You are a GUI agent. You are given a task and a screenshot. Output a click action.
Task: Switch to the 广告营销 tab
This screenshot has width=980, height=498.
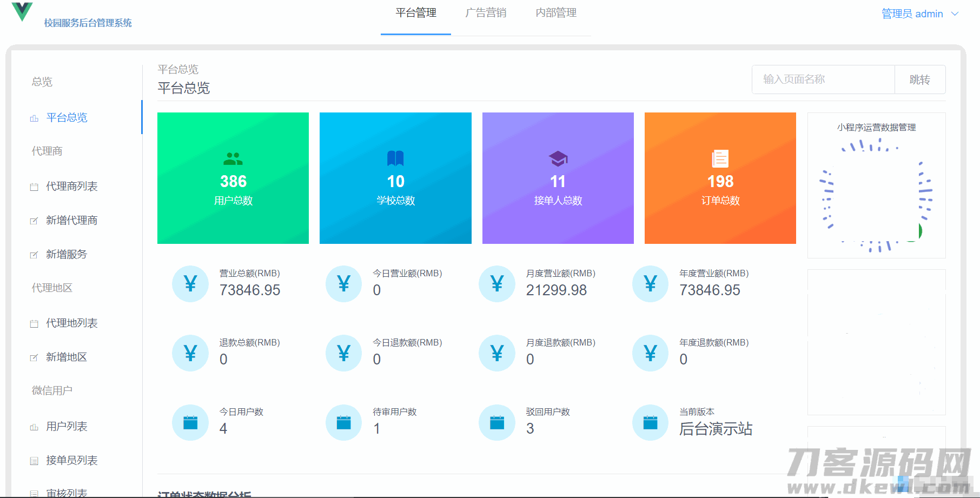tap(486, 13)
